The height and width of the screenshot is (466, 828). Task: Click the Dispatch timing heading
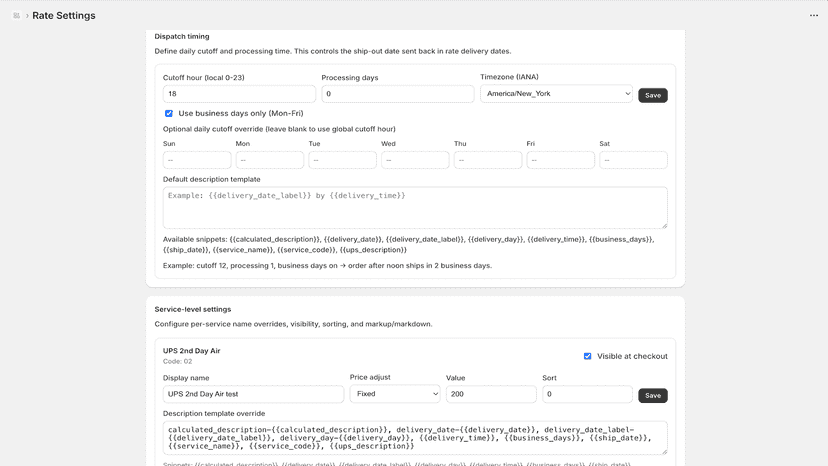(182, 36)
